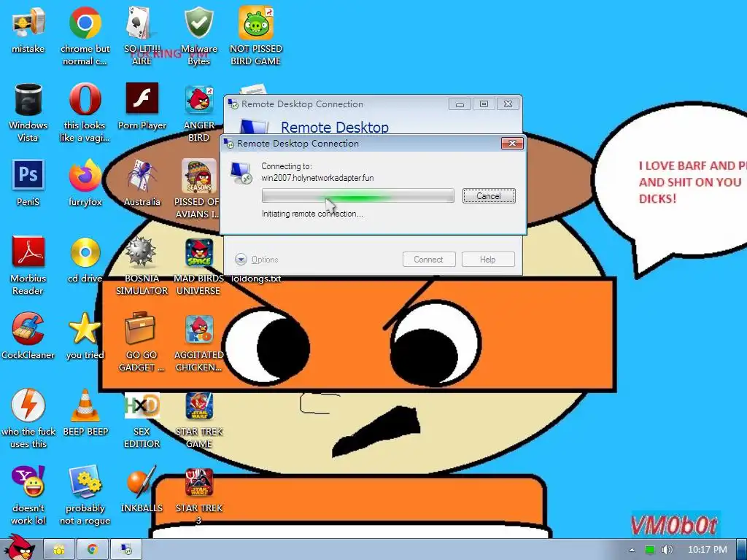747x560 pixels.
Task: Launch the Angry Birds Seasons icon
Action: [x=199, y=175]
